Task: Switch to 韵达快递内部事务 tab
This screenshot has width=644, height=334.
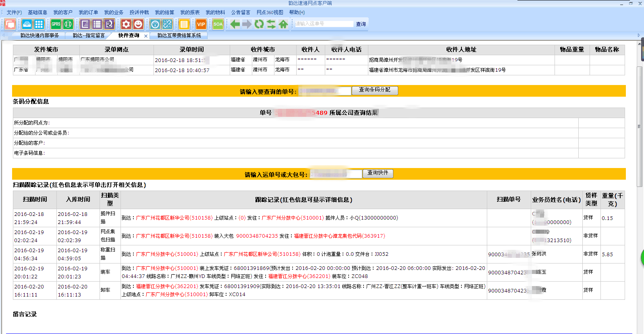Action: (x=39, y=35)
